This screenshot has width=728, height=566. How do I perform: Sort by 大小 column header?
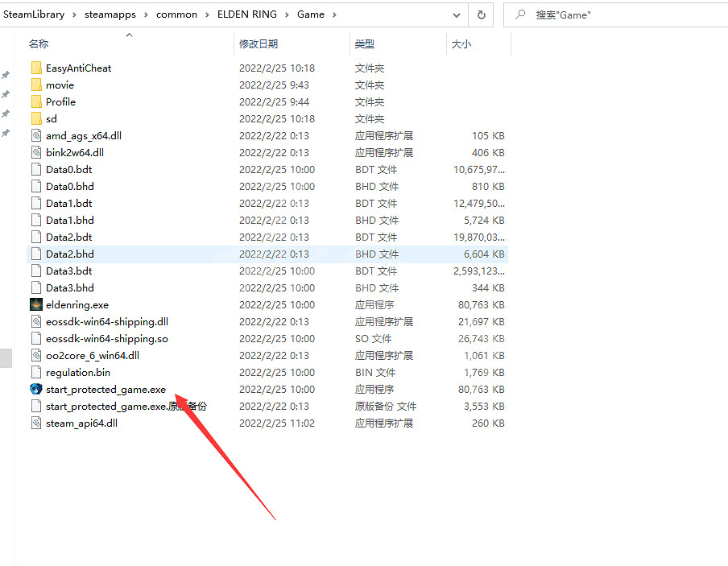click(x=461, y=44)
